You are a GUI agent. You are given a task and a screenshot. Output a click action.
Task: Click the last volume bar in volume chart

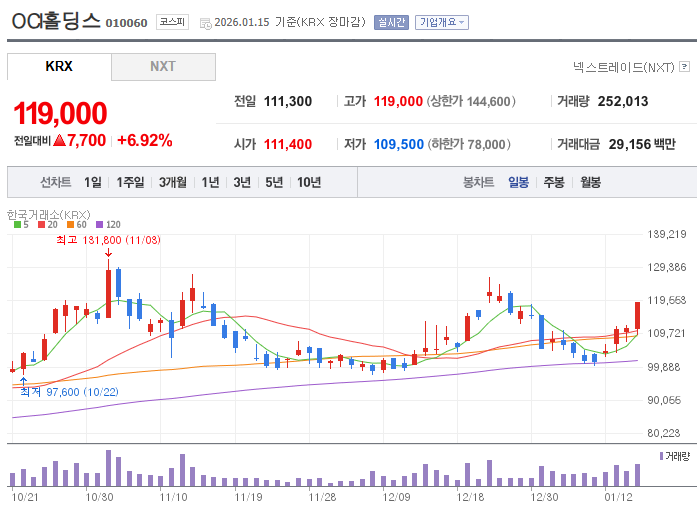click(x=637, y=475)
